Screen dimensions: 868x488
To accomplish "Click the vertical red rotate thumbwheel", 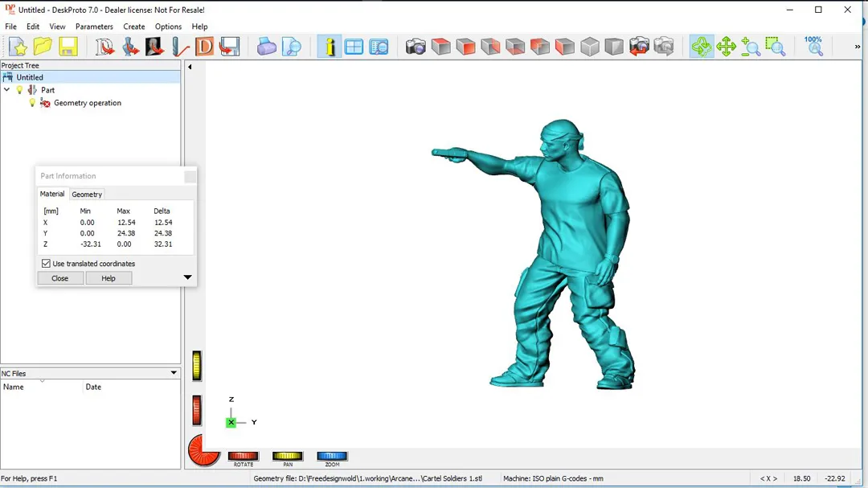I will pyautogui.click(x=197, y=411).
